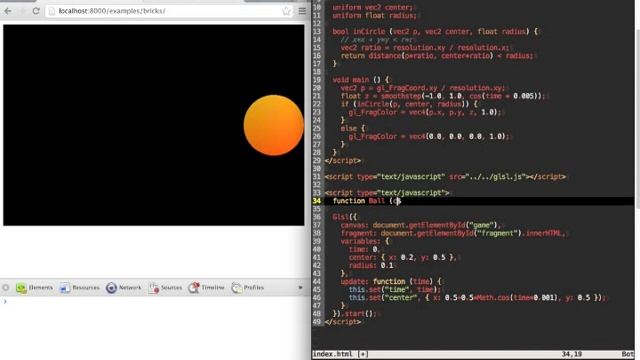The width and height of the screenshot is (640, 360).
Task: Open the Timeline panel
Action: [207, 288]
